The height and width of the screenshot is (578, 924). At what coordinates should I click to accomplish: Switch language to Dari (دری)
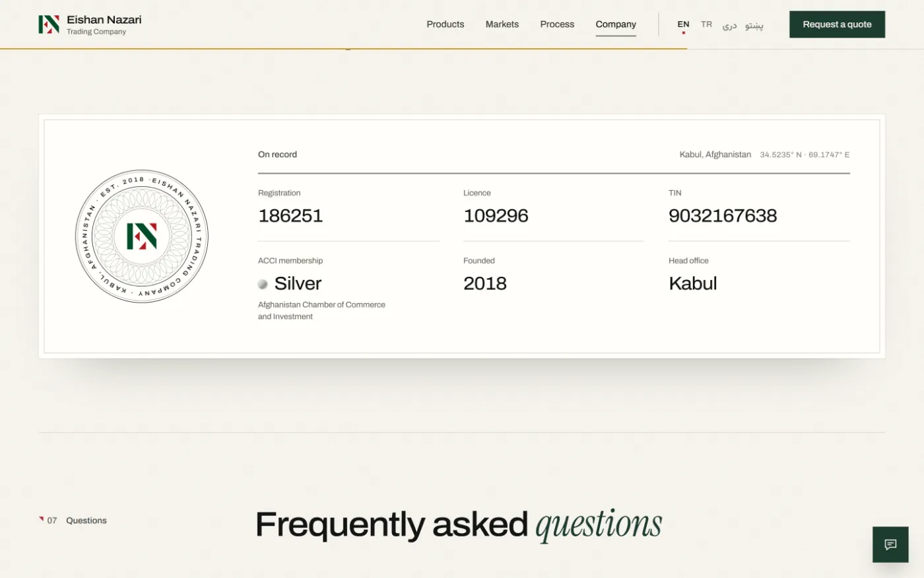[x=729, y=25]
